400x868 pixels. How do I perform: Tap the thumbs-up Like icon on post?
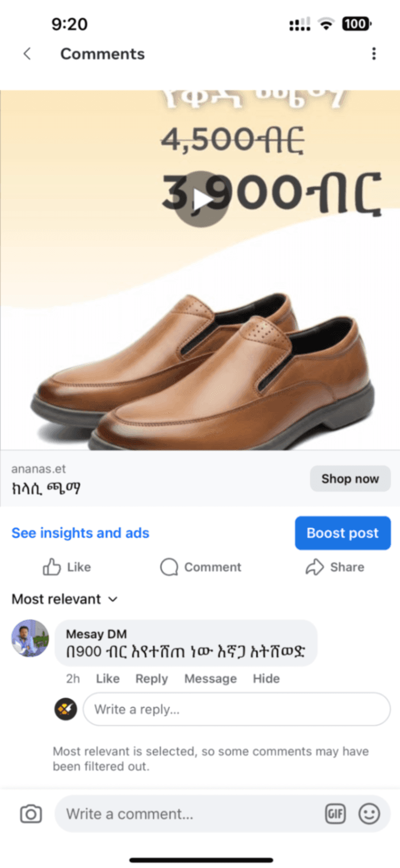click(52, 567)
